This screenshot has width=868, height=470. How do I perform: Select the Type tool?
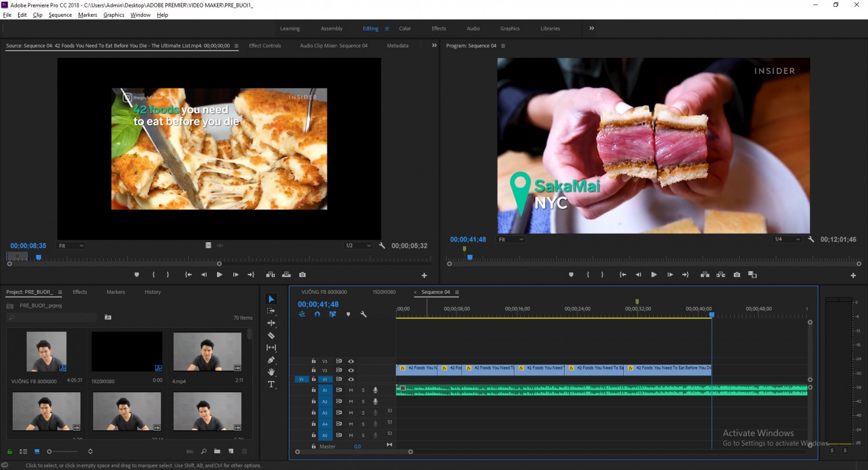(x=271, y=384)
